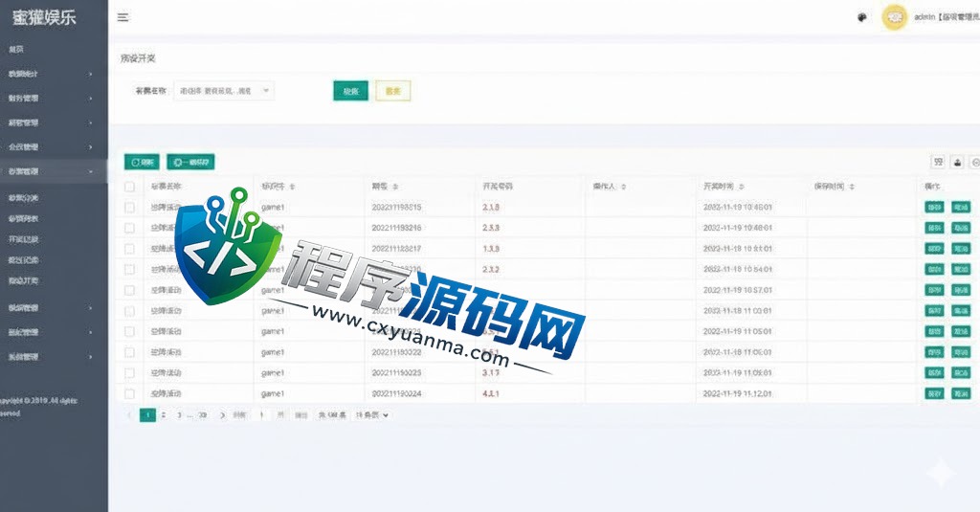This screenshot has height=512, width=980.
Task: Open the 预设开奖 submenu item
Action: (x=54, y=280)
